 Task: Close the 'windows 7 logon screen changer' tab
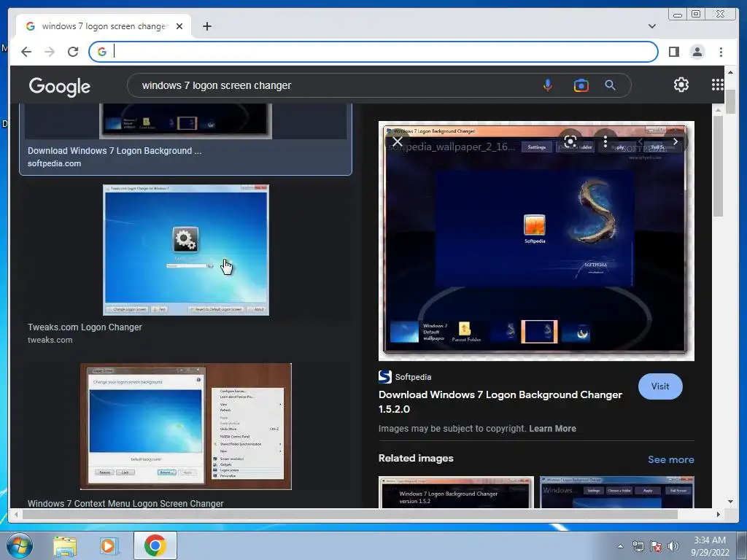pyautogui.click(x=179, y=26)
